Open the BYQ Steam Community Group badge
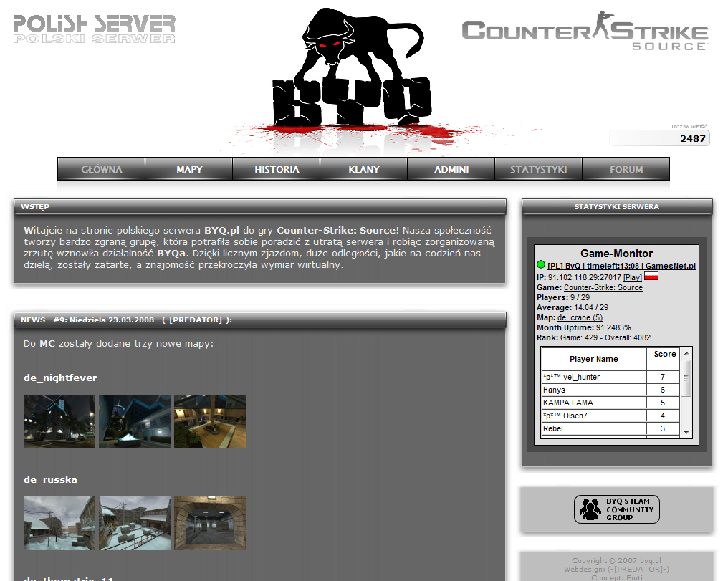728x581 pixels. pos(616,509)
